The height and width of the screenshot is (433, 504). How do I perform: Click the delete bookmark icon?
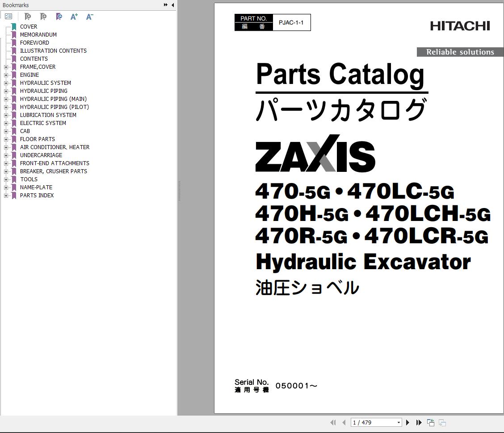(x=28, y=17)
